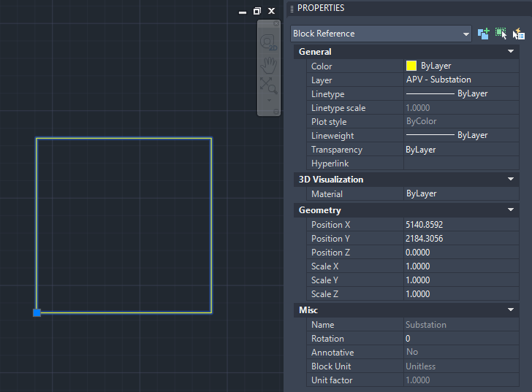Click the Layer property label
Viewport: 532px width, 392px height.
tap(322, 80)
